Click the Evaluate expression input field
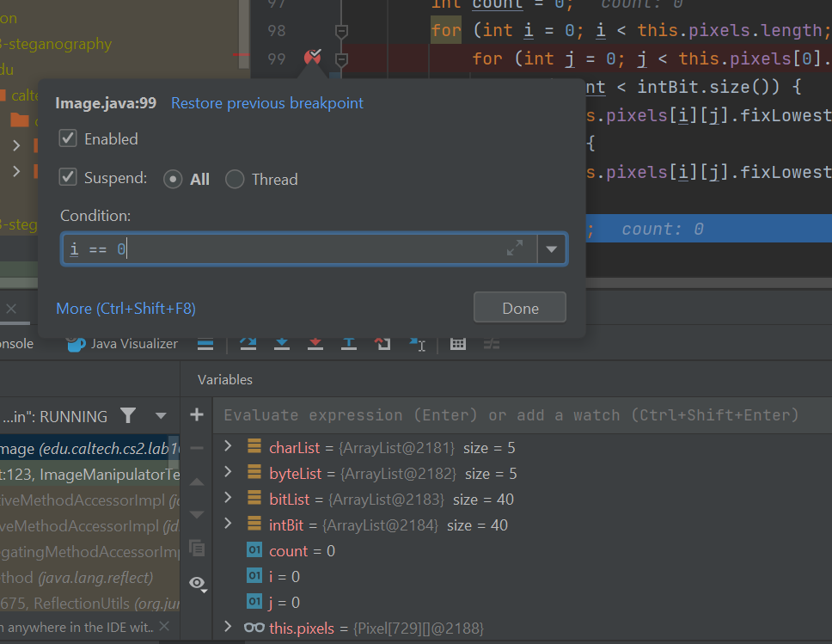832x644 pixels. coord(523,415)
